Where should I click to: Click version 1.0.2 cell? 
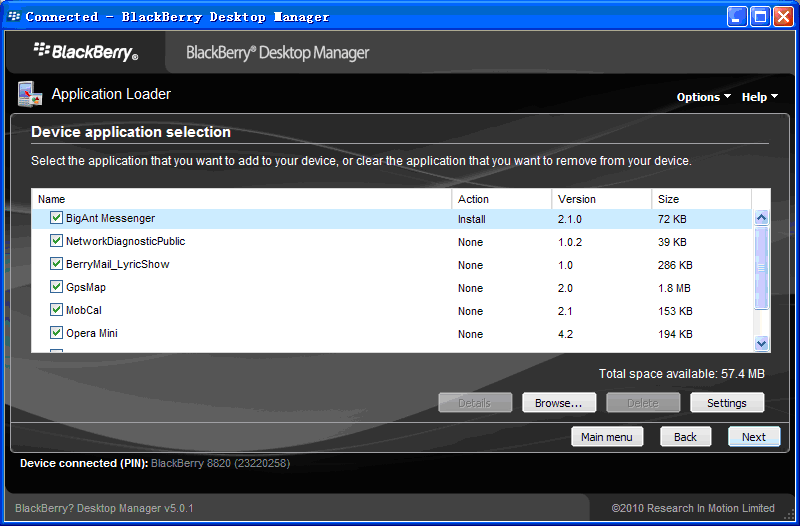pos(570,242)
